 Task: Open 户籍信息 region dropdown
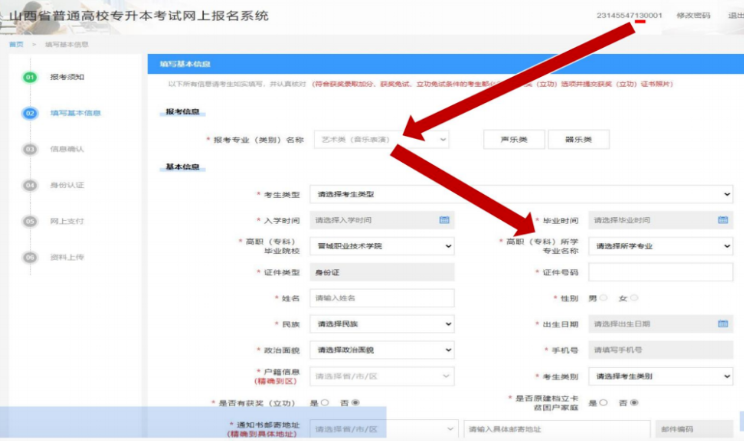point(382,376)
